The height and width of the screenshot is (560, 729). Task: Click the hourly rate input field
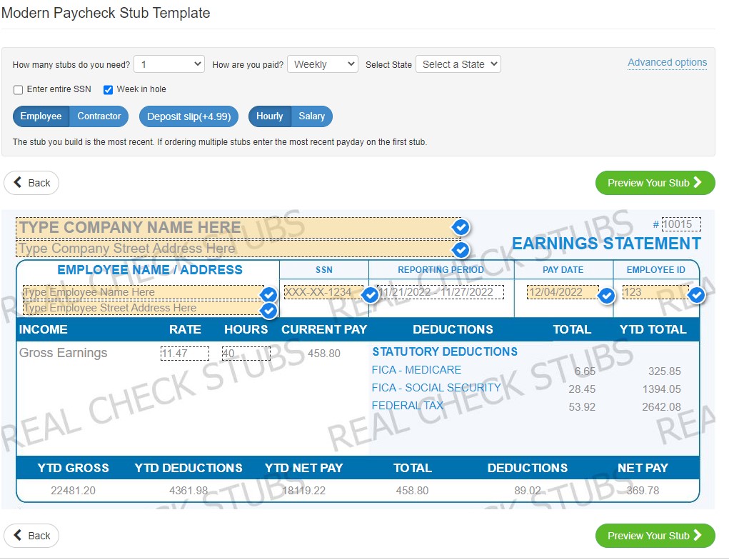[x=185, y=354]
